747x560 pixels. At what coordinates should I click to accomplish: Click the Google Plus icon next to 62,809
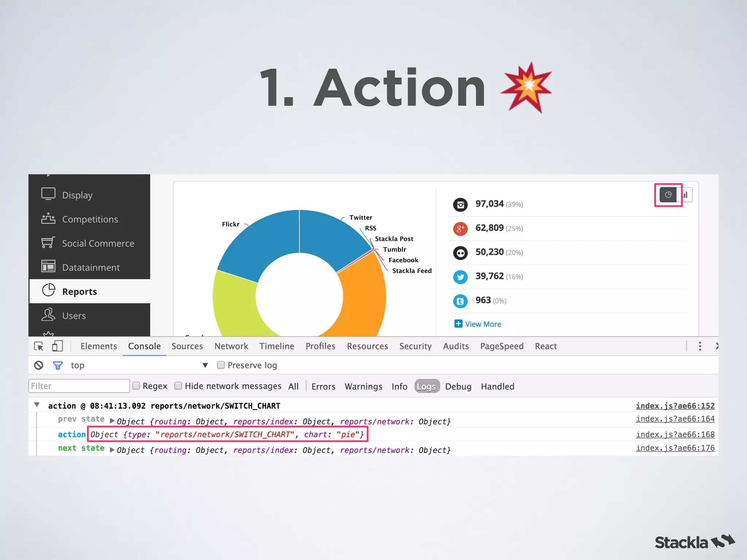point(460,229)
